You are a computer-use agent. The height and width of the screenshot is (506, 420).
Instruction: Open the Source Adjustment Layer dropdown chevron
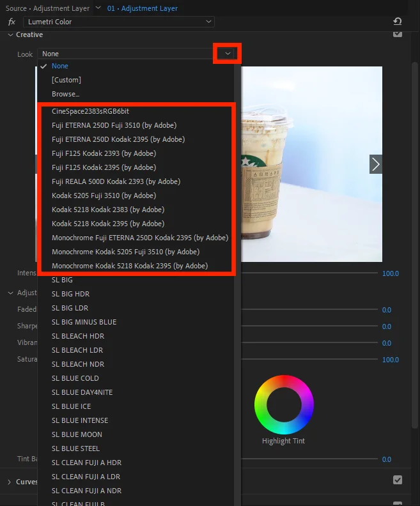pos(98,8)
